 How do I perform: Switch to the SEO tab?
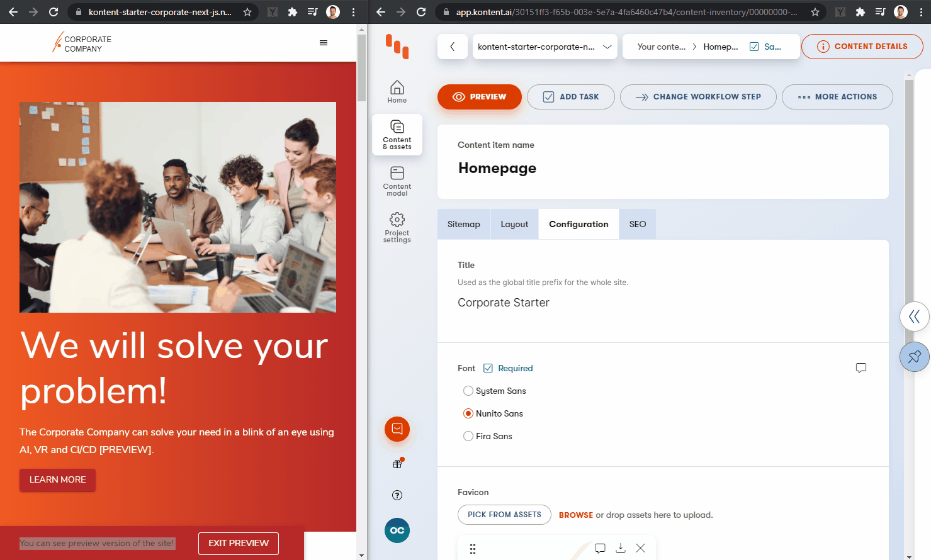click(x=637, y=224)
